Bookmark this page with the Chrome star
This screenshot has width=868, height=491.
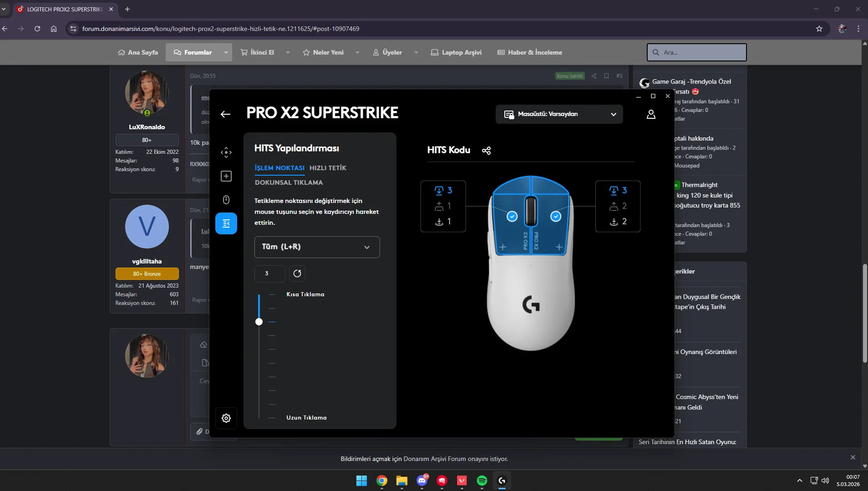[819, 29]
